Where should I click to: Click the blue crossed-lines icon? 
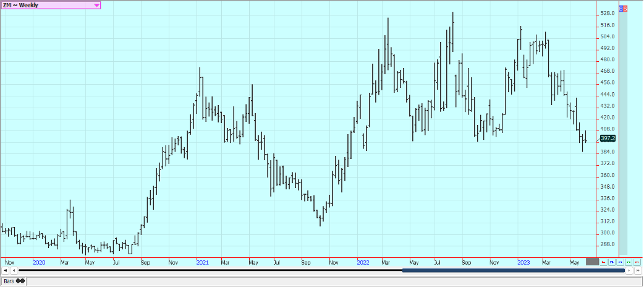click(x=620, y=262)
